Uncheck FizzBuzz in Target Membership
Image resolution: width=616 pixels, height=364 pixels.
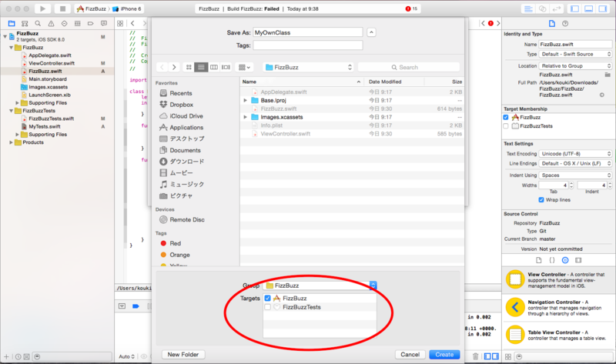pos(506,118)
